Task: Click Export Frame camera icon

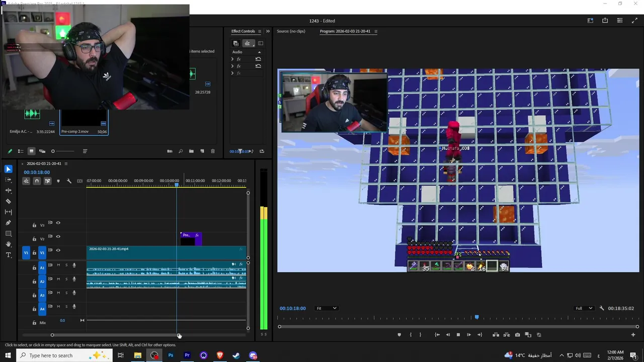Action: click(517, 335)
